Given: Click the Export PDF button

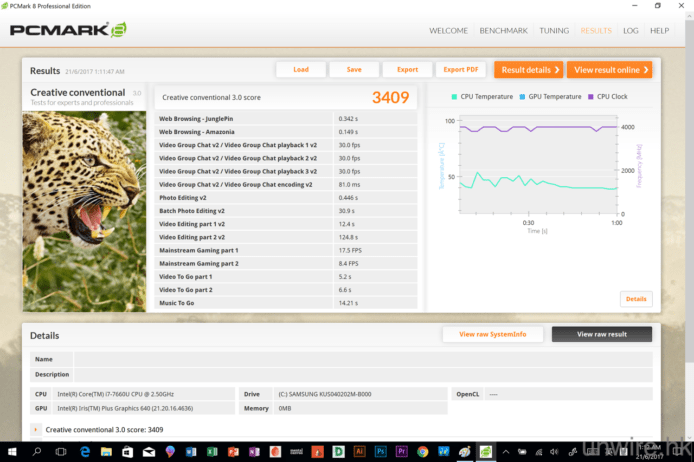Looking at the screenshot, I should (x=461, y=70).
